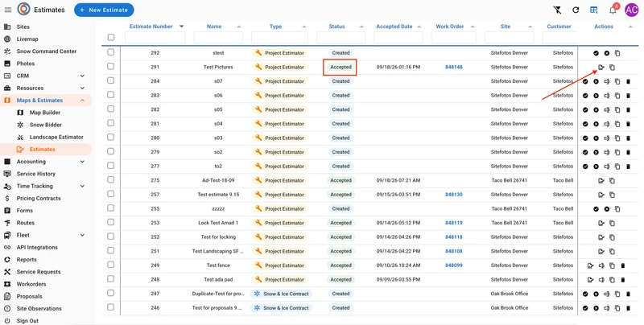Expand the Accounting sidebar section
The height and width of the screenshot is (325, 644).
82,162
